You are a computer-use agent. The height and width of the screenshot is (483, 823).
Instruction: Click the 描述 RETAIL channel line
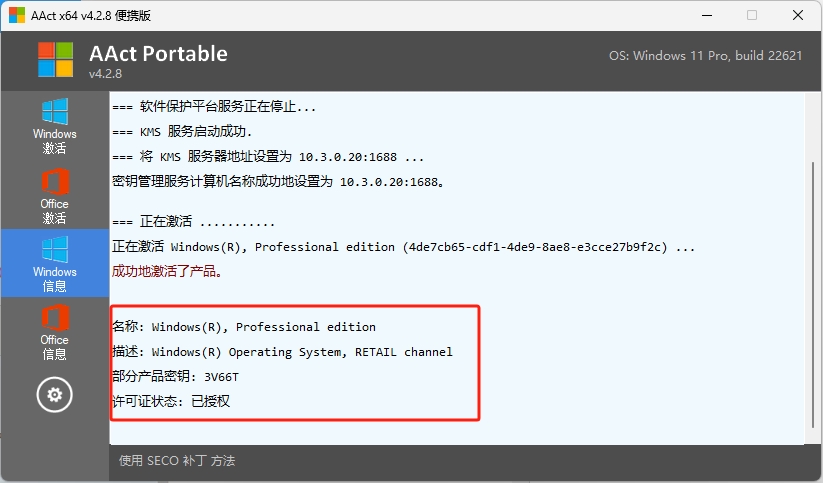click(282, 352)
